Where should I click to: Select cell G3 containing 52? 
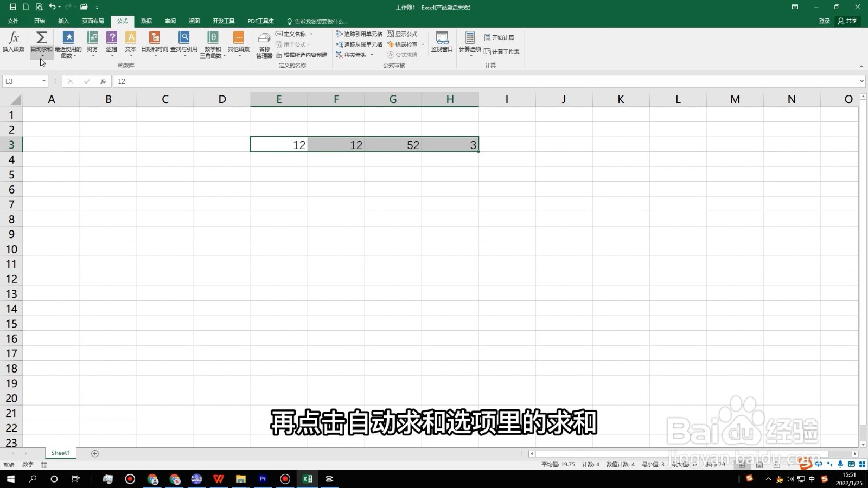pos(393,145)
